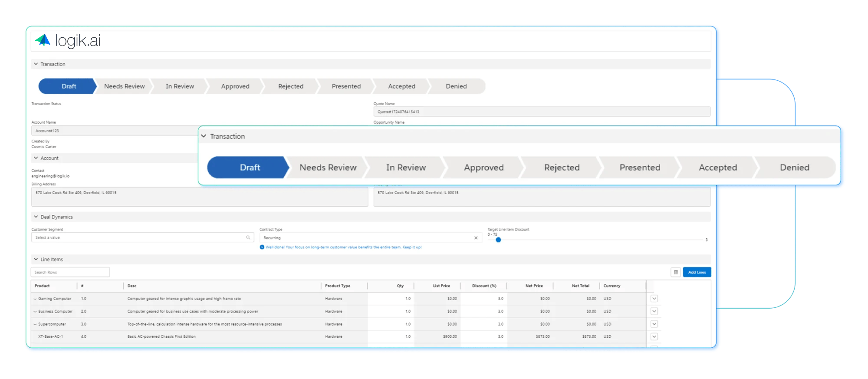The height and width of the screenshot is (379, 868).
Task: Click the right-hand address box with 570 Lake Cook Rd
Action: click(542, 197)
